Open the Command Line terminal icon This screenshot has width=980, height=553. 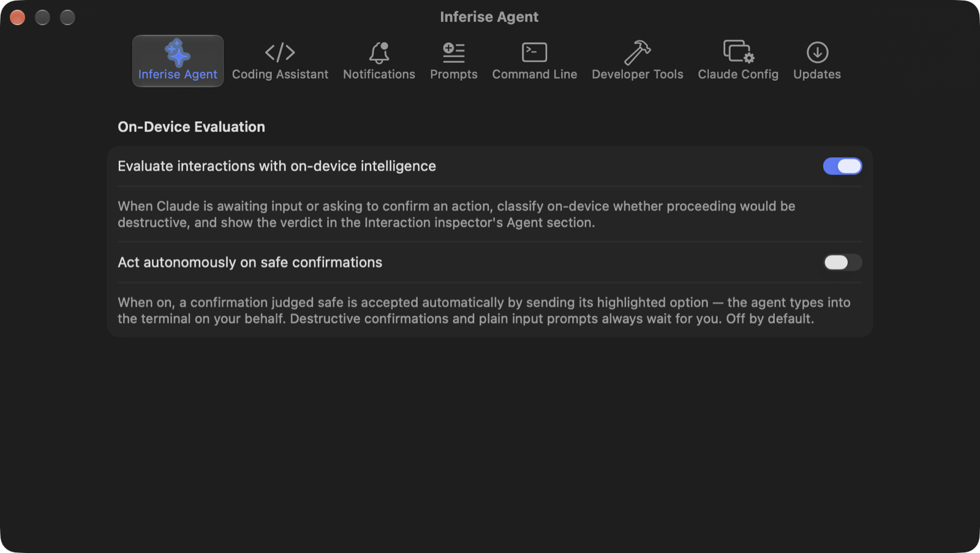click(x=535, y=53)
